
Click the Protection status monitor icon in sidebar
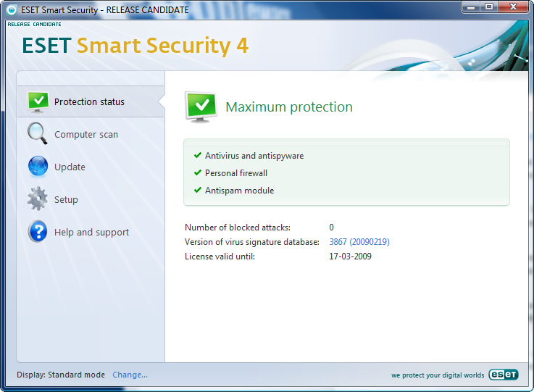click(x=38, y=102)
